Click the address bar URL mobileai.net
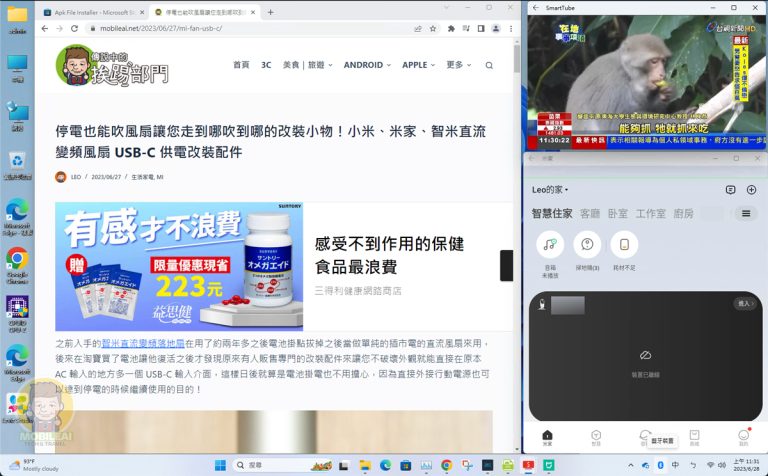This screenshot has width=768, height=476. point(161,28)
